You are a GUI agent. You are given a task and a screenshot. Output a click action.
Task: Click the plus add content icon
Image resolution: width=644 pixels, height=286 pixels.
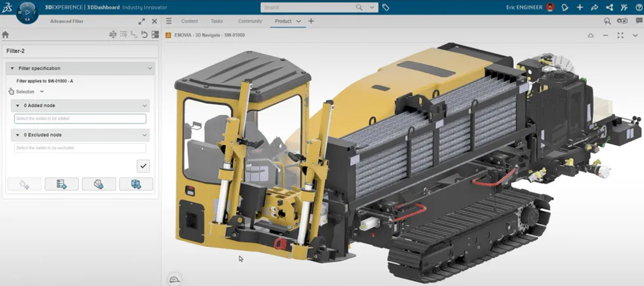[580, 7]
